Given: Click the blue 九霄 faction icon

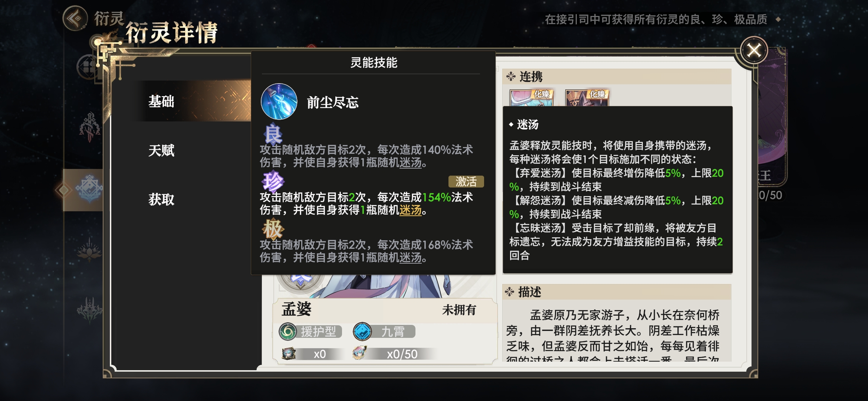Looking at the screenshot, I should pos(362,332).
